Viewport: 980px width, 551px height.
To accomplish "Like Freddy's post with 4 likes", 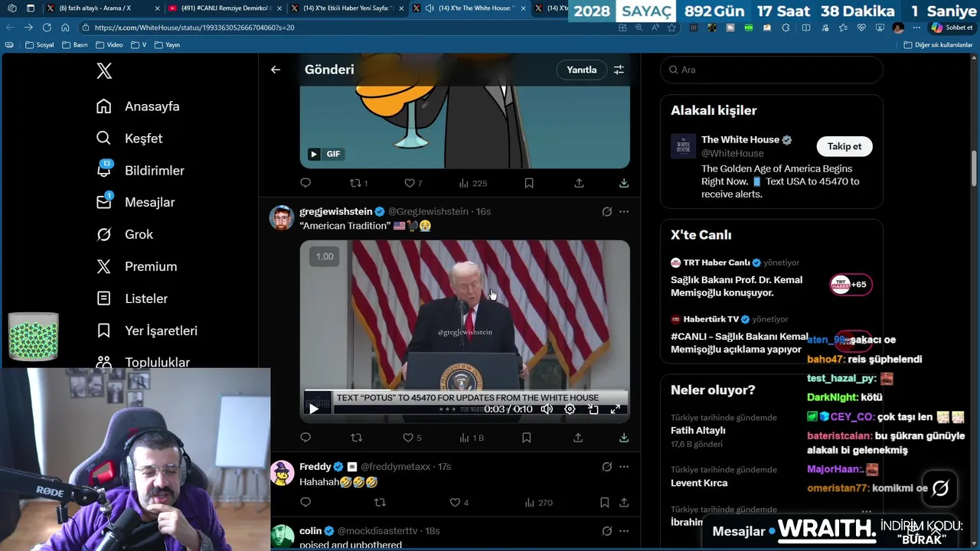I will click(459, 503).
